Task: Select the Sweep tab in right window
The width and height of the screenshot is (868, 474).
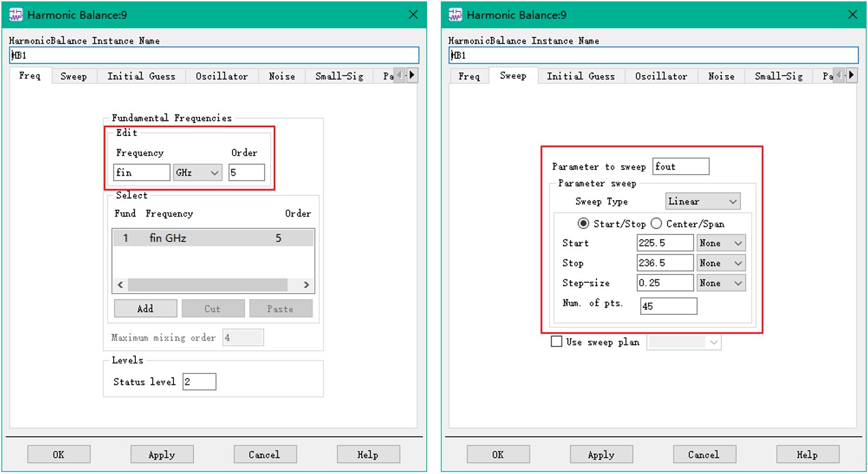Action: 513,76
